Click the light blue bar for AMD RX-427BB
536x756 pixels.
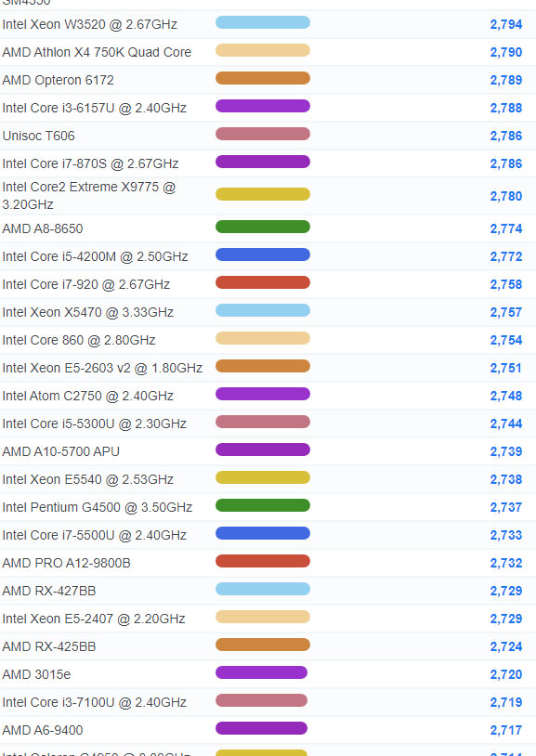coord(263,589)
